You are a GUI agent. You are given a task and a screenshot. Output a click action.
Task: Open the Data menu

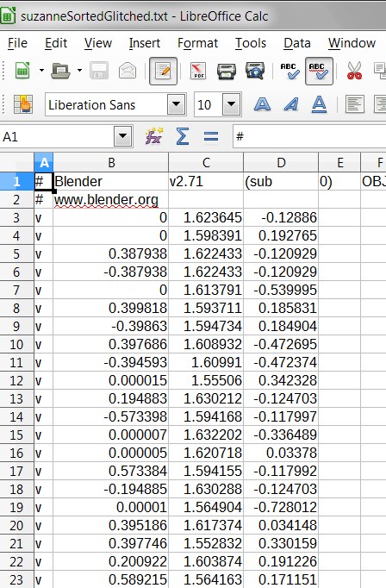(296, 43)
